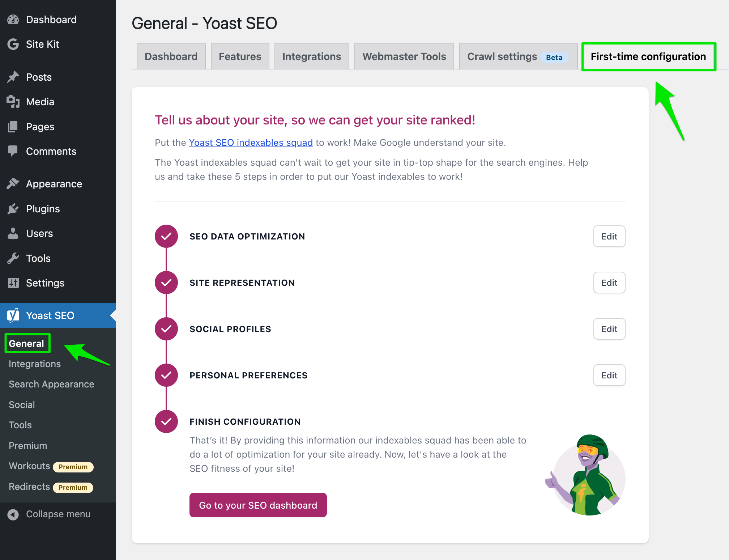Open the Webmaster Tools tab
The image size is (729, 560).
point(404,56)
